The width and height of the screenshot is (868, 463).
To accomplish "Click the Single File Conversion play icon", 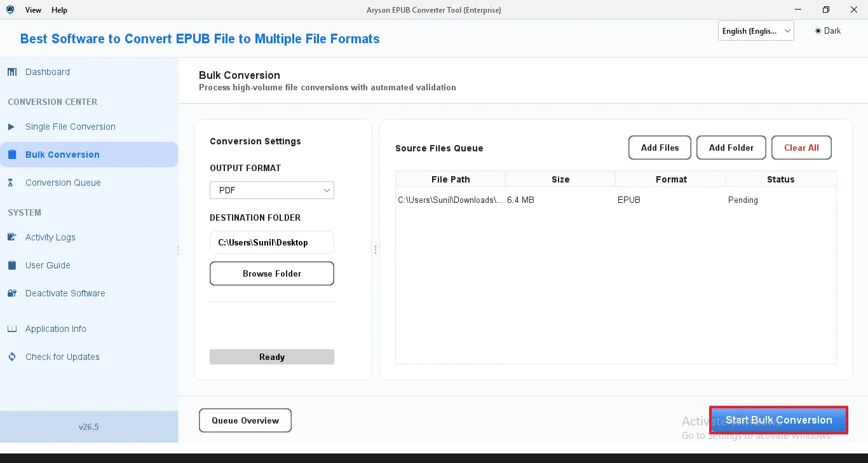I will (x=11, y=127).
